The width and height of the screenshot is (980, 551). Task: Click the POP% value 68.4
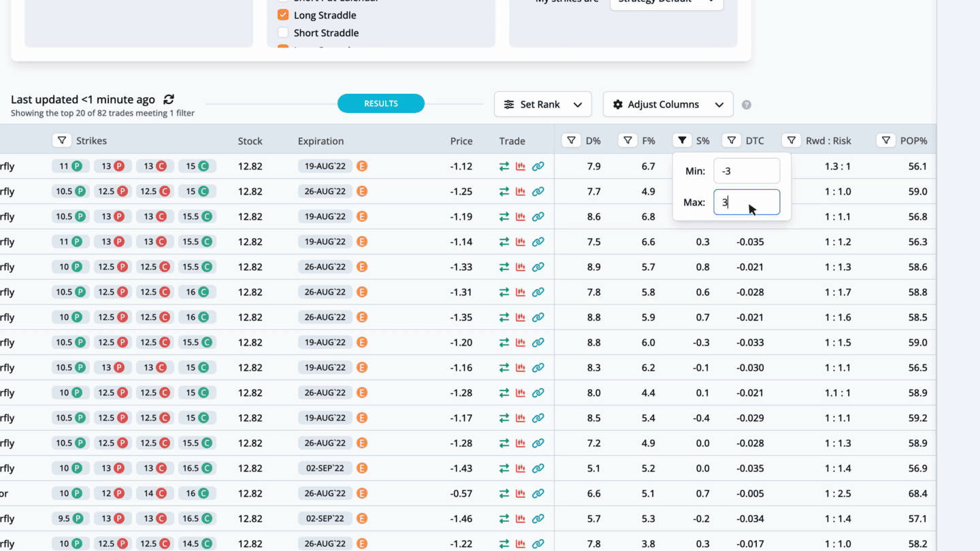[x=917, y=493]
